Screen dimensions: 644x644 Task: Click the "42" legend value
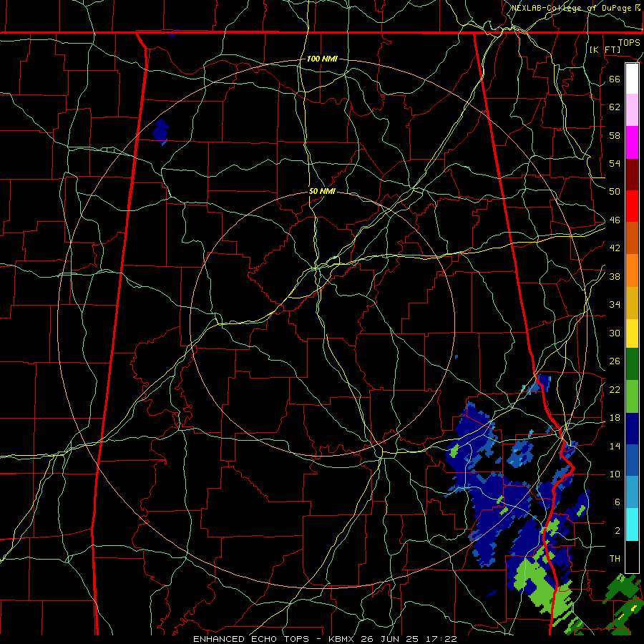615,248
